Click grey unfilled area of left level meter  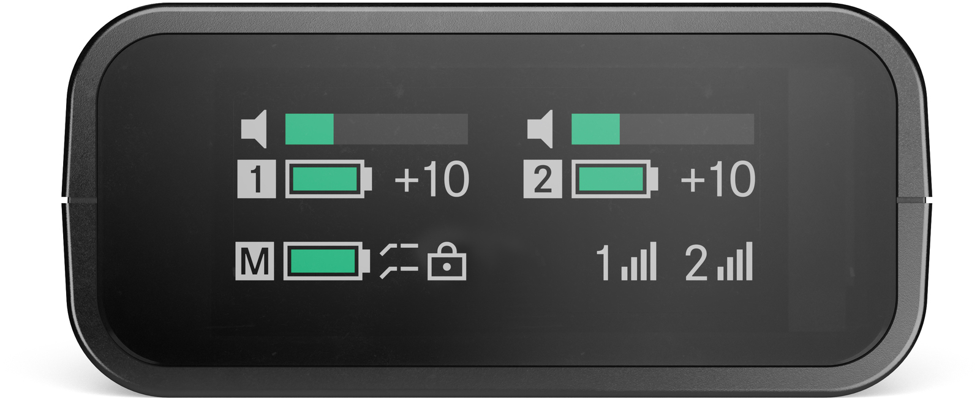tap(401, 129)
